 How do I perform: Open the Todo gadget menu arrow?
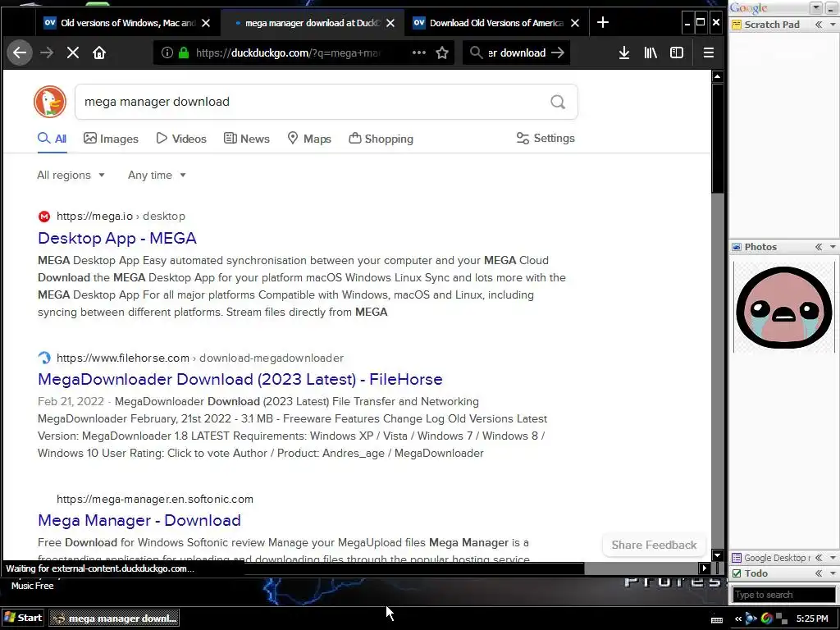coord(833,573)
